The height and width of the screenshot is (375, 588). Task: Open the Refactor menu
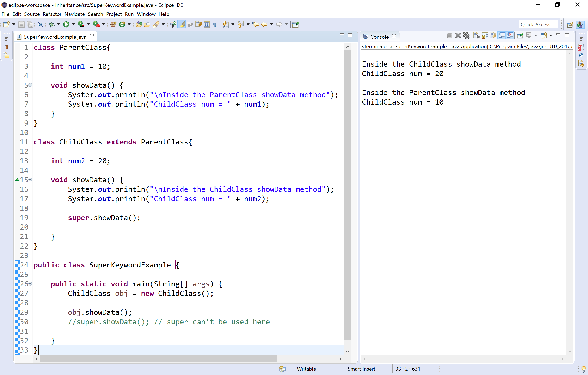click(x=52, y=14)
